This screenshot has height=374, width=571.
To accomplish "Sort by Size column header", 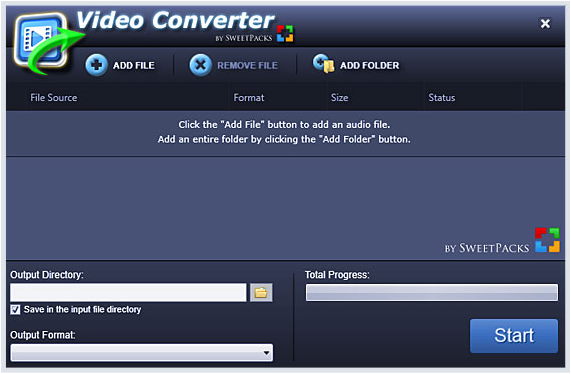I will pyautogui.click(x=339, y=98).
